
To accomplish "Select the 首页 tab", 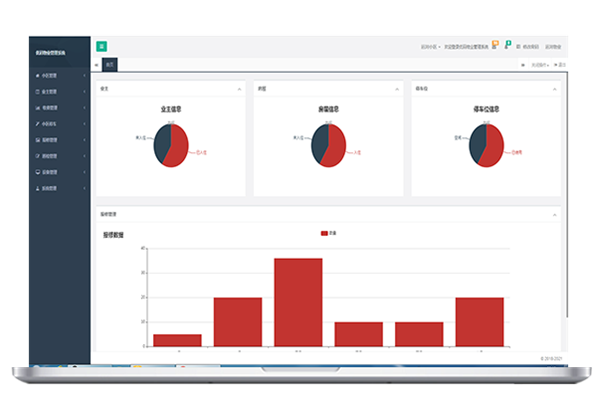I will point(110,65).
